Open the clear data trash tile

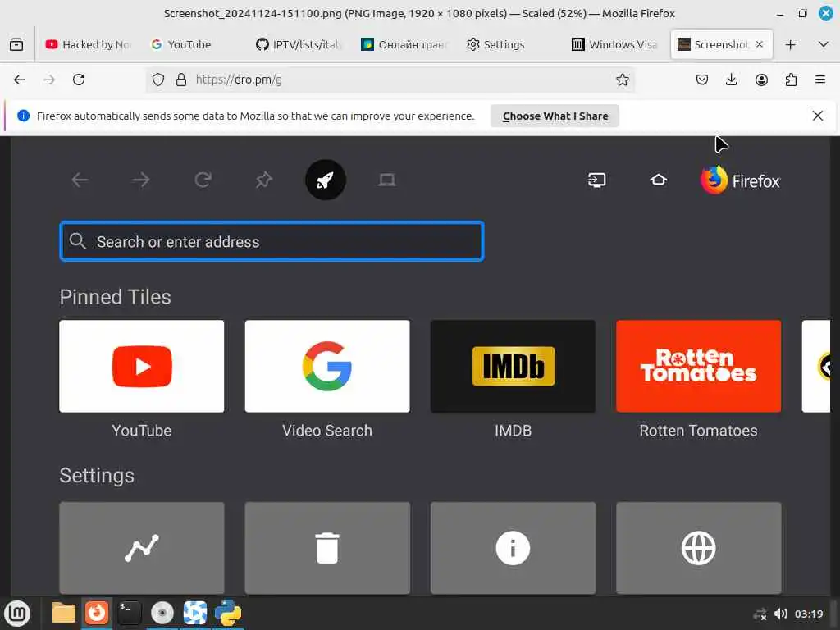(327, 548)
